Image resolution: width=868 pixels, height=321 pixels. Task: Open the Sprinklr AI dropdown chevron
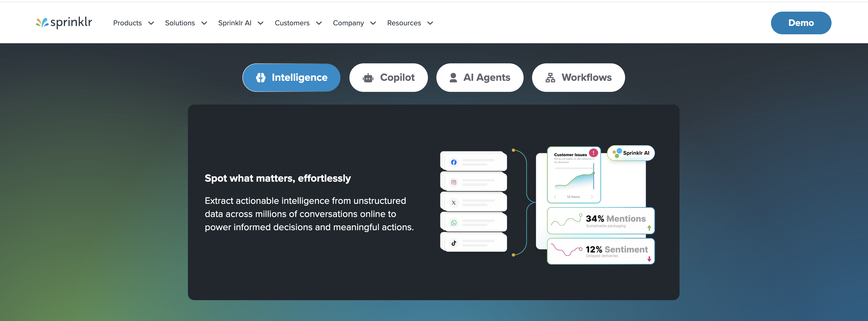point(260,23)
